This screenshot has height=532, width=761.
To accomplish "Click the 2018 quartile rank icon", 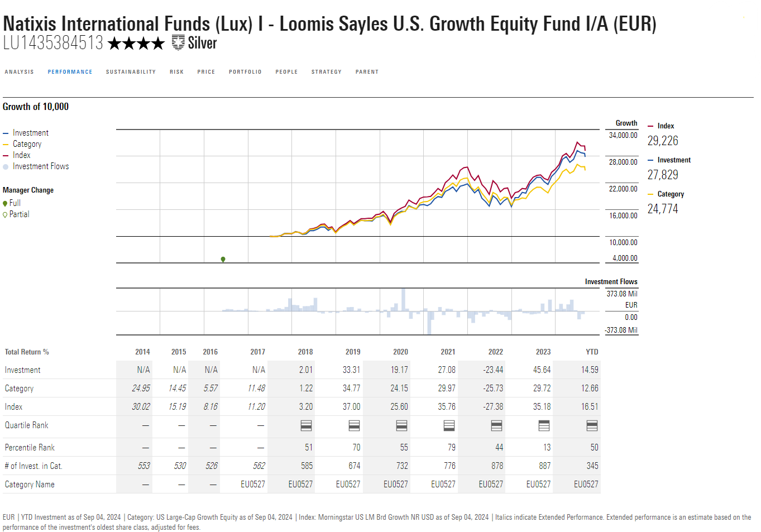I will [306, 426].
